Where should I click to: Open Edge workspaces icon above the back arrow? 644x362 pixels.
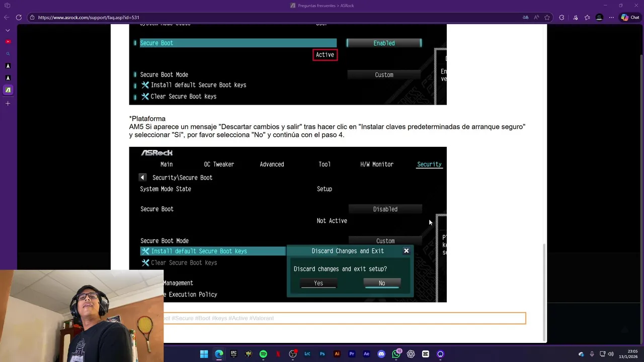(x=7, y=6)
